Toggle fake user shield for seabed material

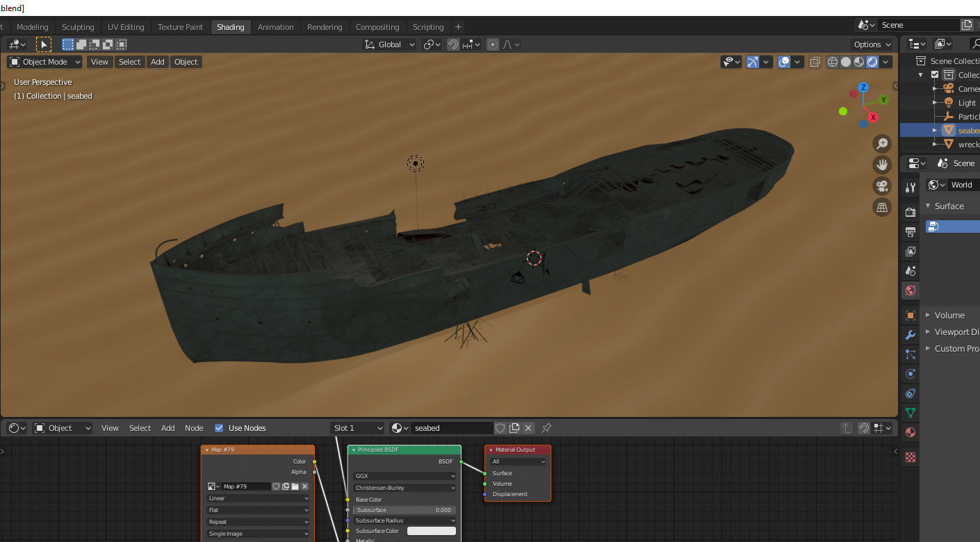[x=500, y=428]
